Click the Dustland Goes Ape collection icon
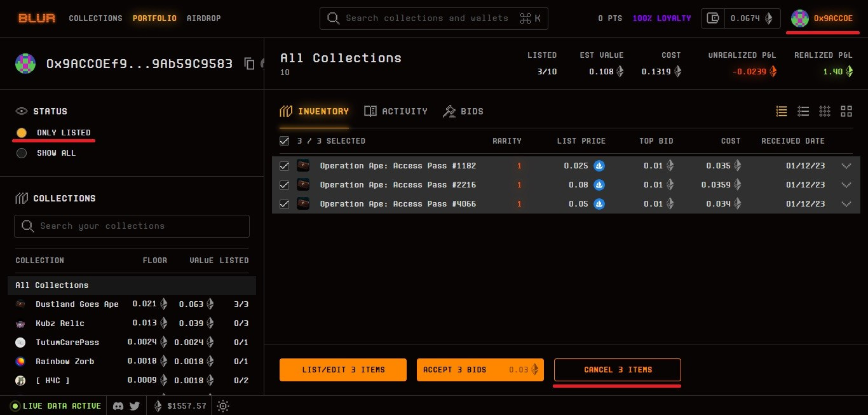The height and width of the screenshot is (415, 868). coord(21,304)
